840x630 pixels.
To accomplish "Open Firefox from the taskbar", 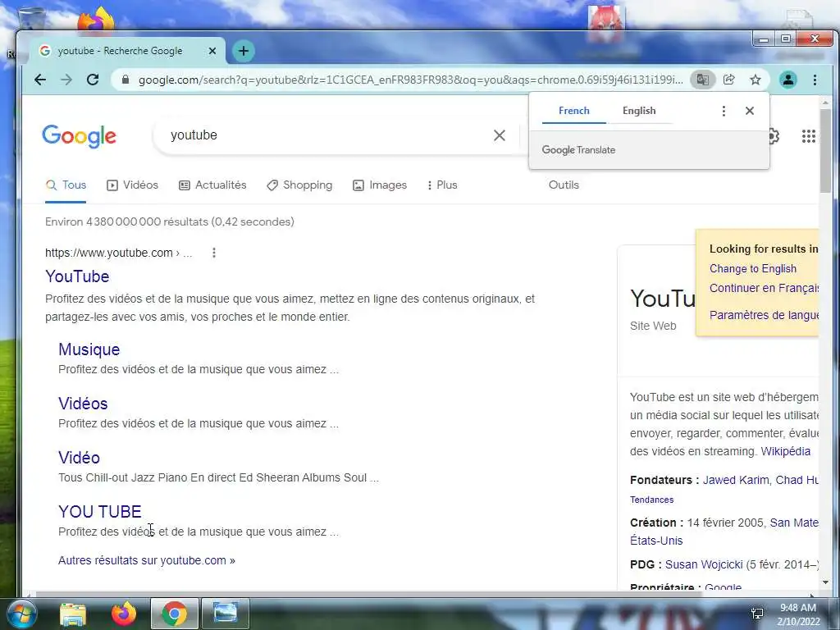I will (124, 614).
